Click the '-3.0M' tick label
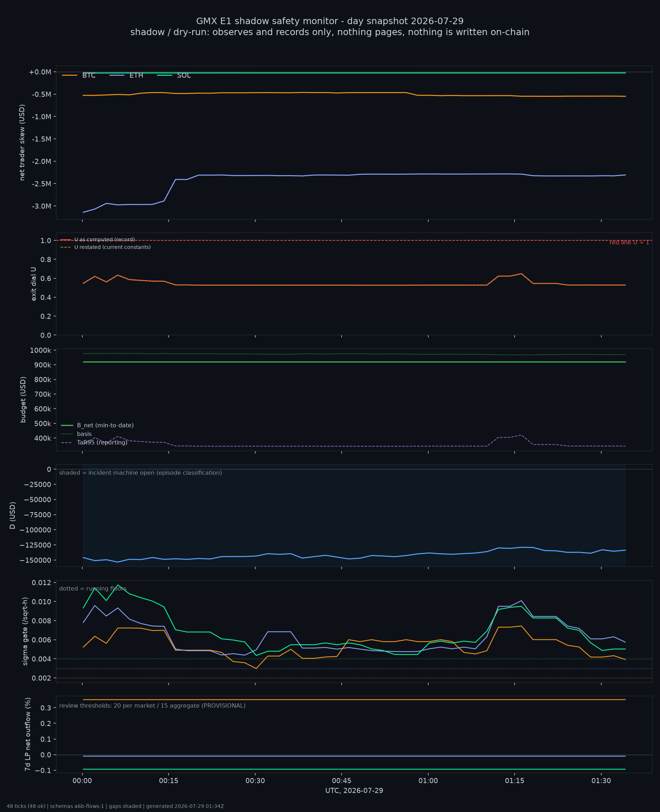The width and height of the screenshot is (660, 812). click(x=41, y=206)
